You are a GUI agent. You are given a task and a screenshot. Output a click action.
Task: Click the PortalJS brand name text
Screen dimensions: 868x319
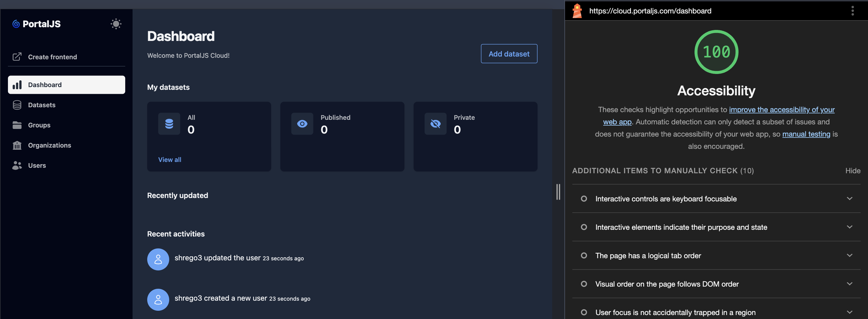(42, 24)
